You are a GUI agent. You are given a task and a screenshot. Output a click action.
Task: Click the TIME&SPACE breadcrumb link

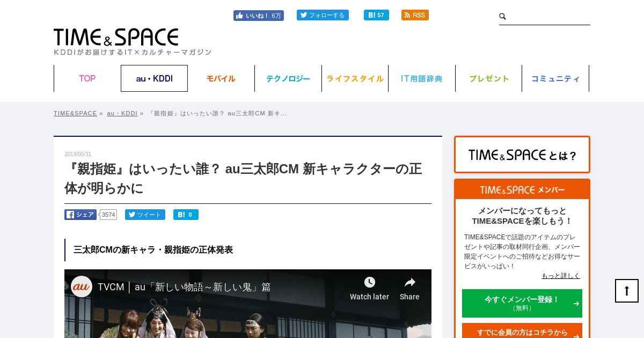coord(75,113)
